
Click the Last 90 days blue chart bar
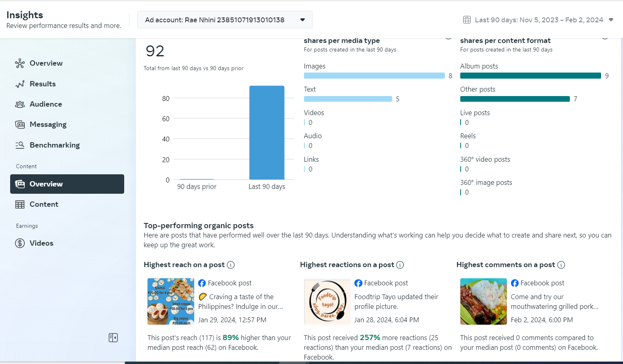[x=267, y=133]
